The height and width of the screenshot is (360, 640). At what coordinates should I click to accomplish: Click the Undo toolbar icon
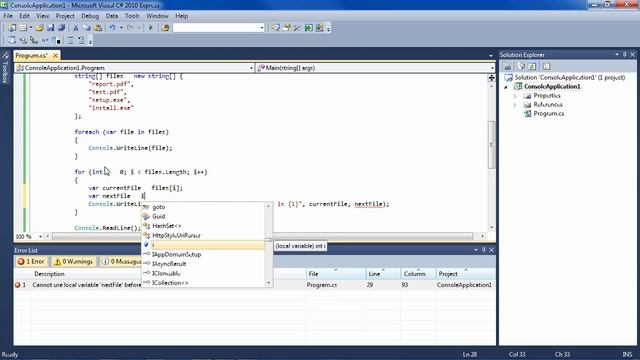click(x=112, y=28)
